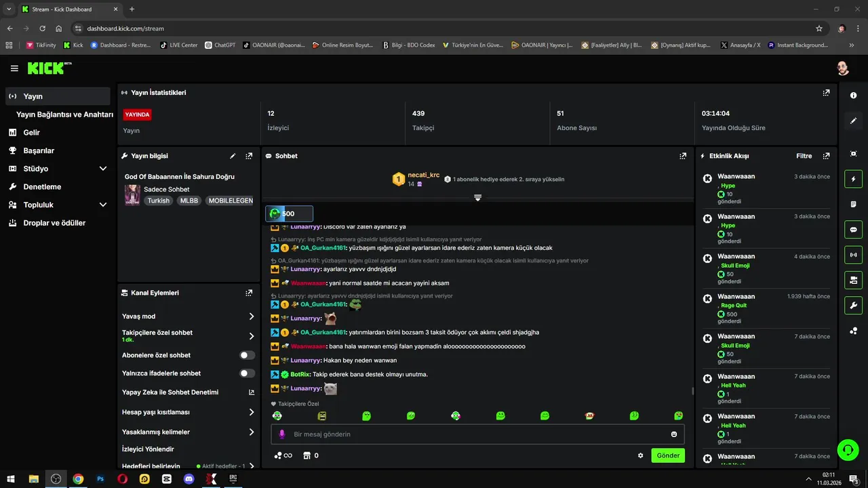The image size is (868, 488).
Task: Click the three-dots cluster icon in right sidebar
Action: [x=853, y=331]
